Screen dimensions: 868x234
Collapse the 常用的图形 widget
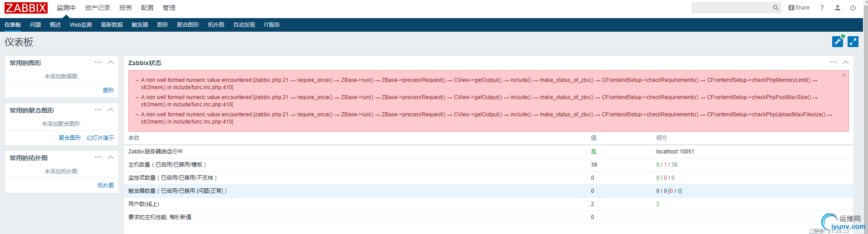pos(111,62)
